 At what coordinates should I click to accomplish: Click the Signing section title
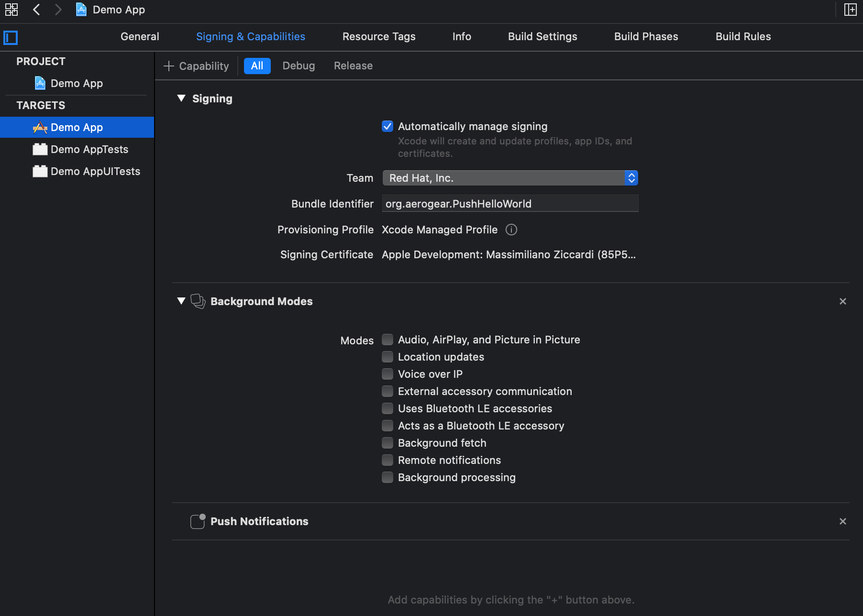tap(212, 99)
